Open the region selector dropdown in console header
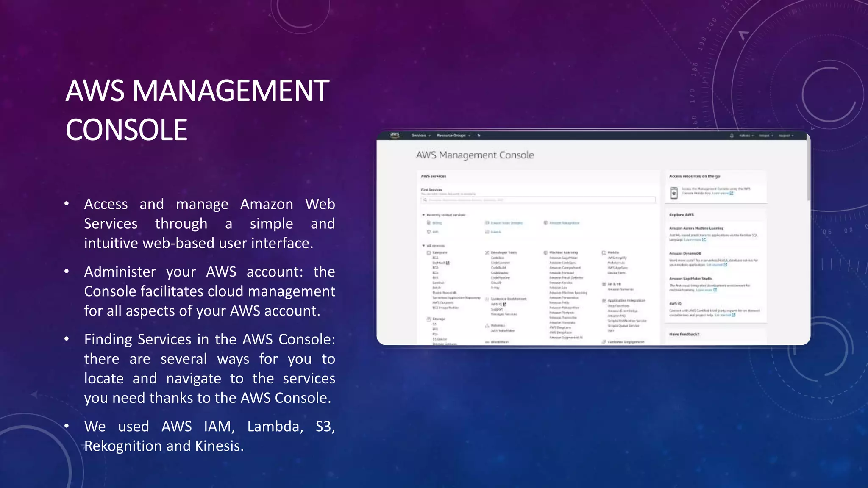This screenshot has height=488, width=868. (766, 136)
